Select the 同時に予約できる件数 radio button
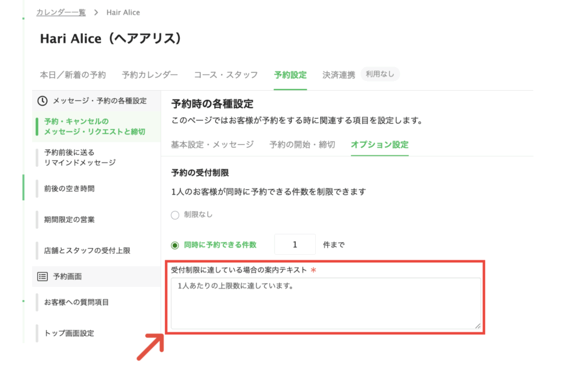This screenshot has width=588, height=377. point(176,245)
